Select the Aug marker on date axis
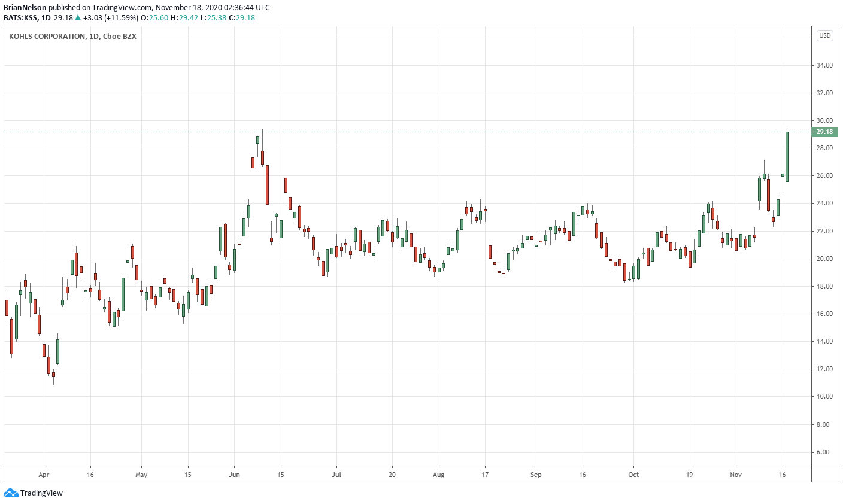Image resolution: width=843 pixels, height=504 pixels. tap(439, 475)
